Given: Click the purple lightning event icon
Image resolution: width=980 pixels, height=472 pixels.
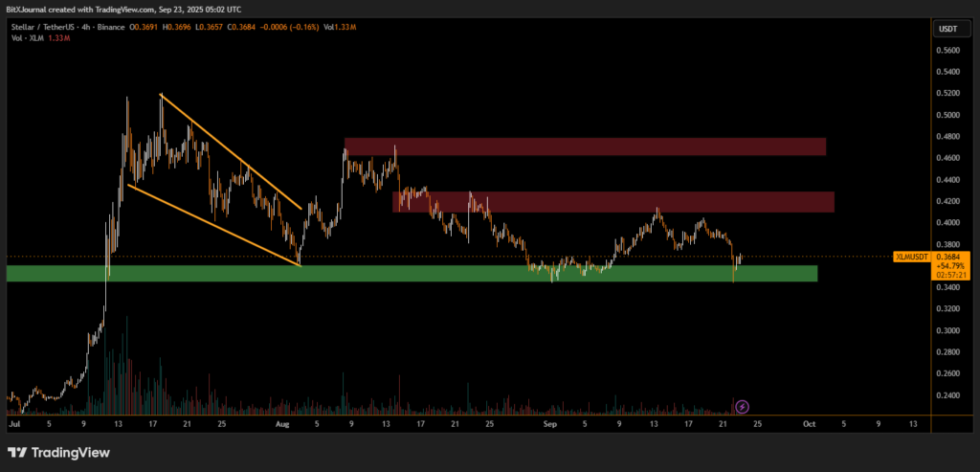Looking at the screenshot, I should click(742, 406).
